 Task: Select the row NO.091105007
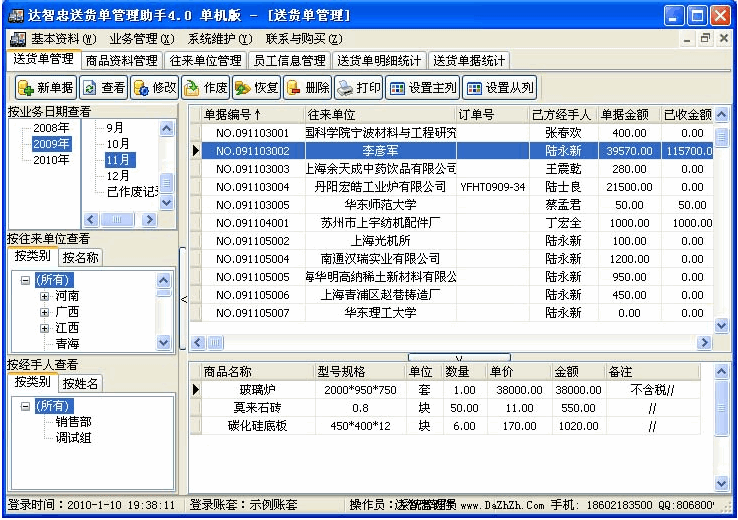point(452,313)
